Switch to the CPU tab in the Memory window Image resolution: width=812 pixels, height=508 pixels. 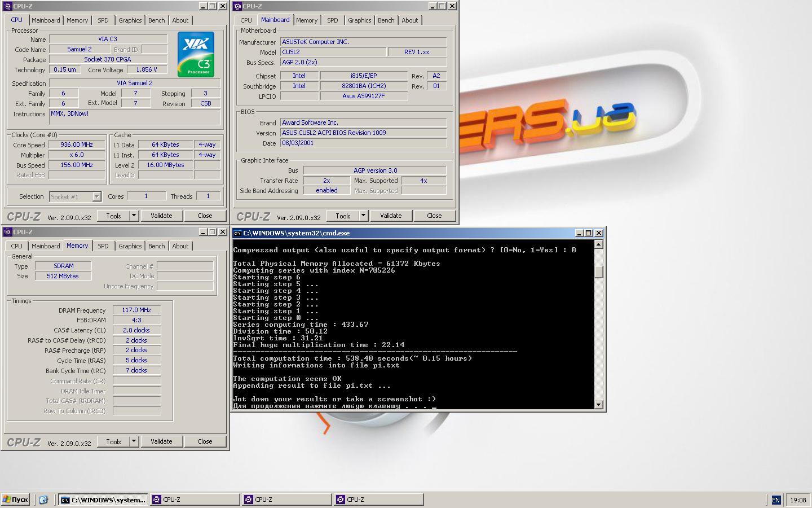[17, 246]
